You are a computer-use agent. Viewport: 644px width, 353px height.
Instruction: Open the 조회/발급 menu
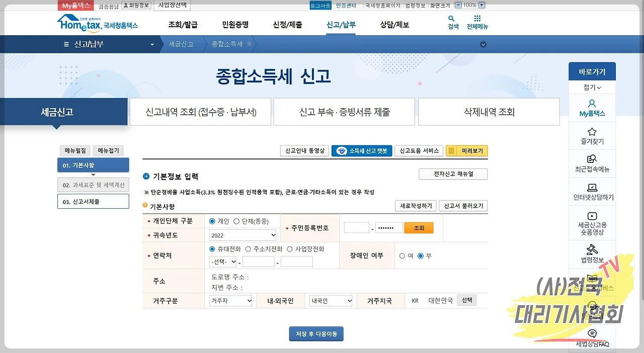[x=183, y=25]
